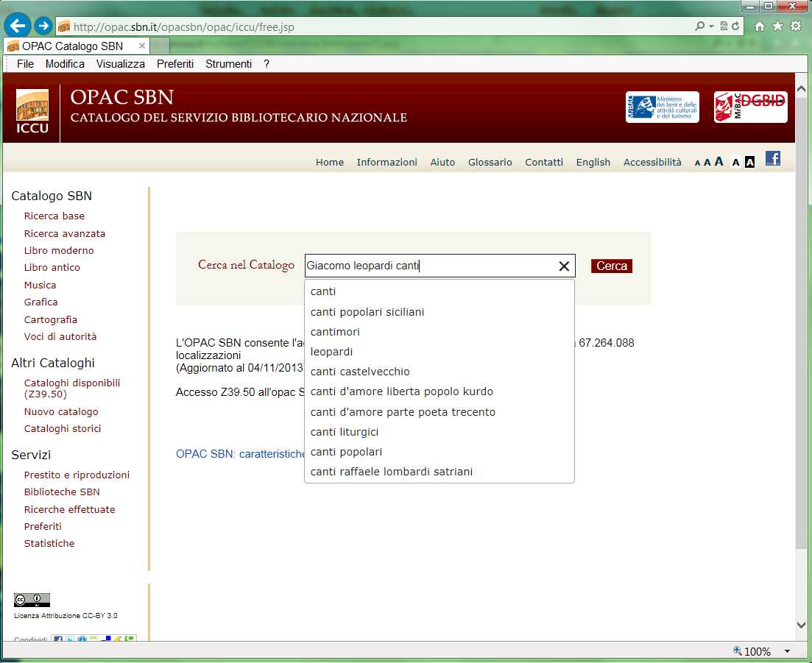Open the Preferiti menu in the menu bar
Screen dimensions: 812x663
point(175,64)
